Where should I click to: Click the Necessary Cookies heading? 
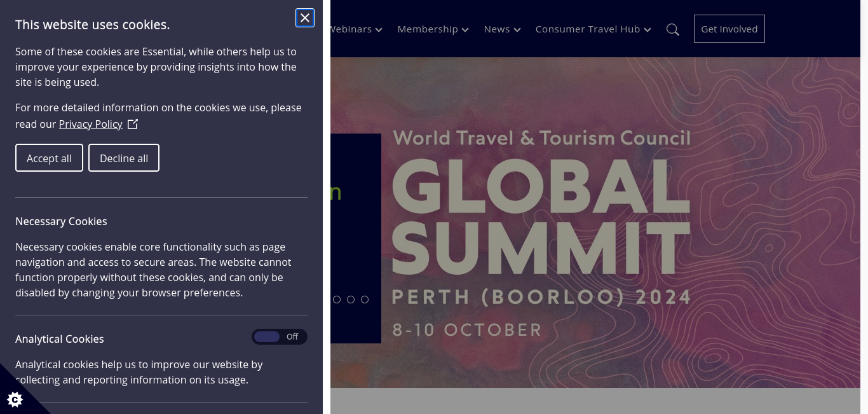coord(61,221)
